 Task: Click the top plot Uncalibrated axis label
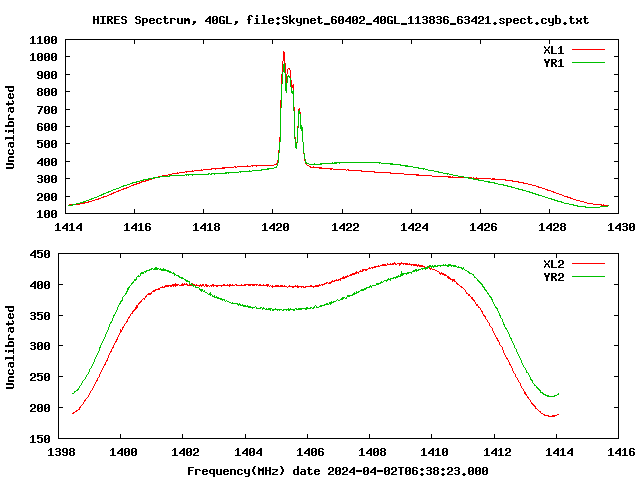(x=10, y=127)
